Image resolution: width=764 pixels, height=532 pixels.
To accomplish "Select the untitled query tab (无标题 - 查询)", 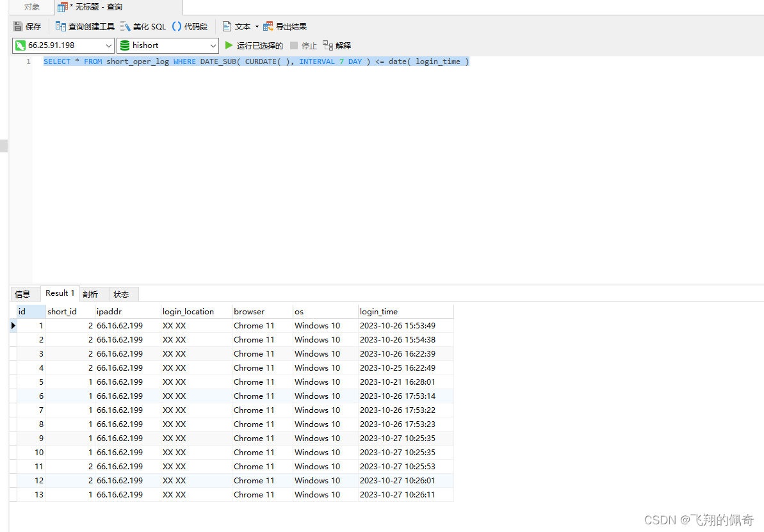I will pyautogui.click(x=118, y=7).
